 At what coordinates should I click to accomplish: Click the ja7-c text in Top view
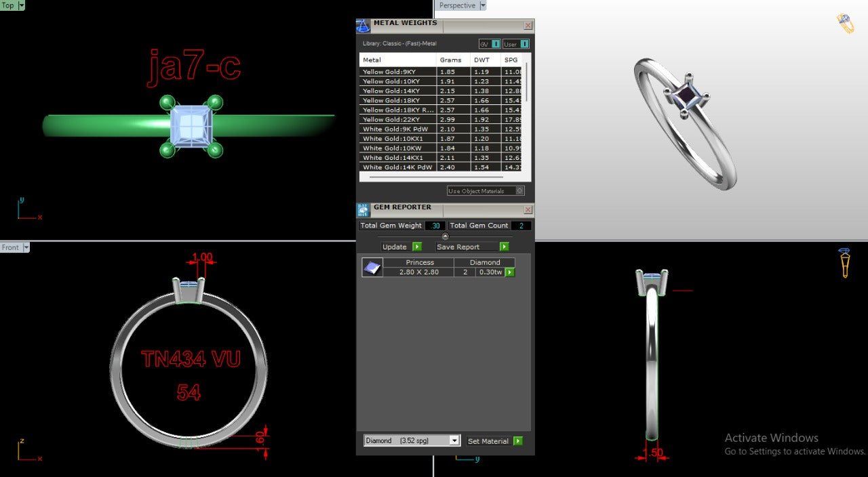195,67
